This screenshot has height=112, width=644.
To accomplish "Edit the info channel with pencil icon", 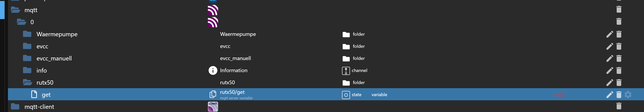I will point(610,71).
